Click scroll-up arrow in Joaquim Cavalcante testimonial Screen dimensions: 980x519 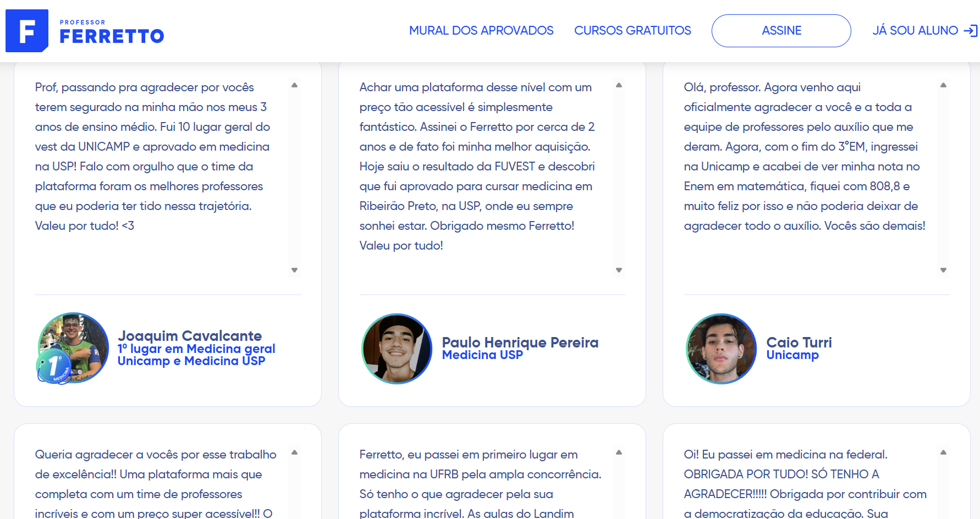(294, 85)
